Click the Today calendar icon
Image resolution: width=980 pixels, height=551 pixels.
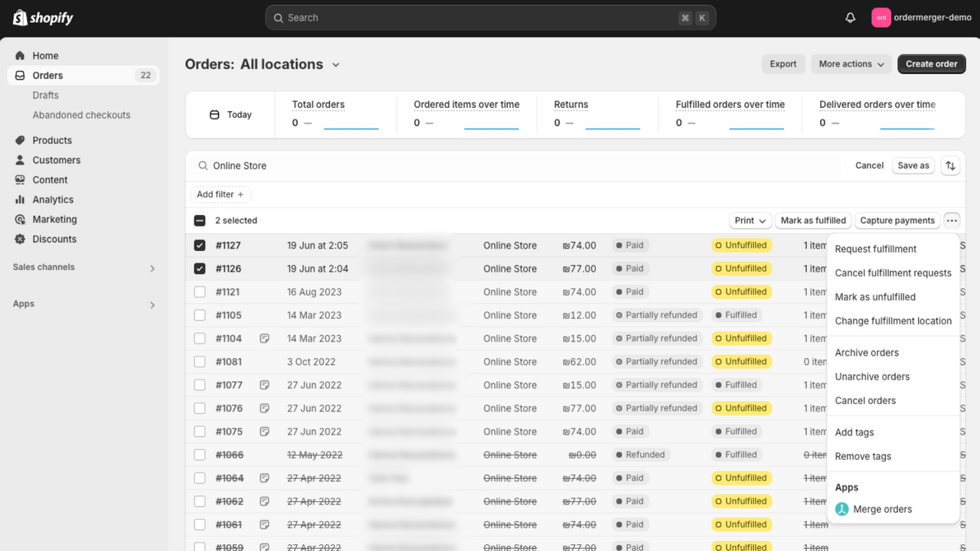coord(214,115)
